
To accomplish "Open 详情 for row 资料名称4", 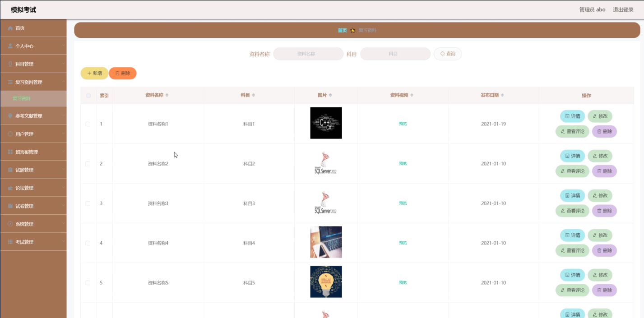I will pos(572,235).
